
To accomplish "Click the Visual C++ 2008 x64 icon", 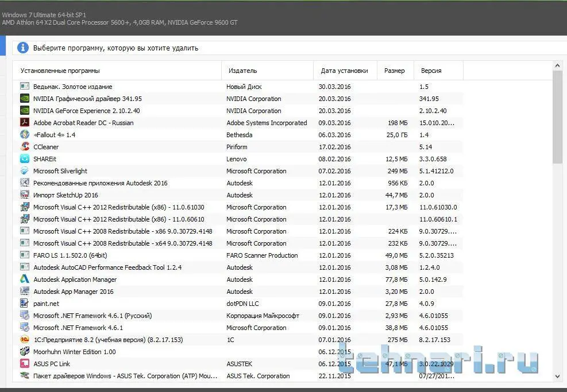I will coord(25,243).
